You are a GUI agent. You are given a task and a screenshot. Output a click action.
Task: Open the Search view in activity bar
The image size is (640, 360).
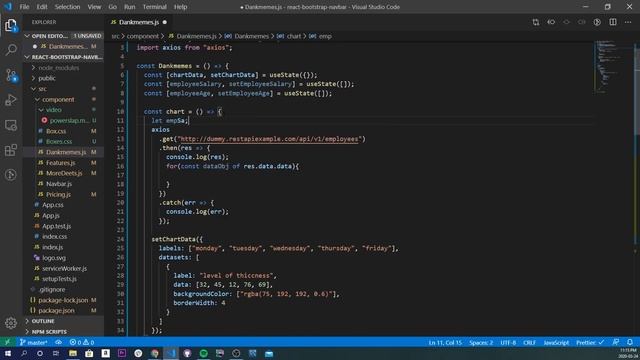pyautogui.click(x=11, y=50)
